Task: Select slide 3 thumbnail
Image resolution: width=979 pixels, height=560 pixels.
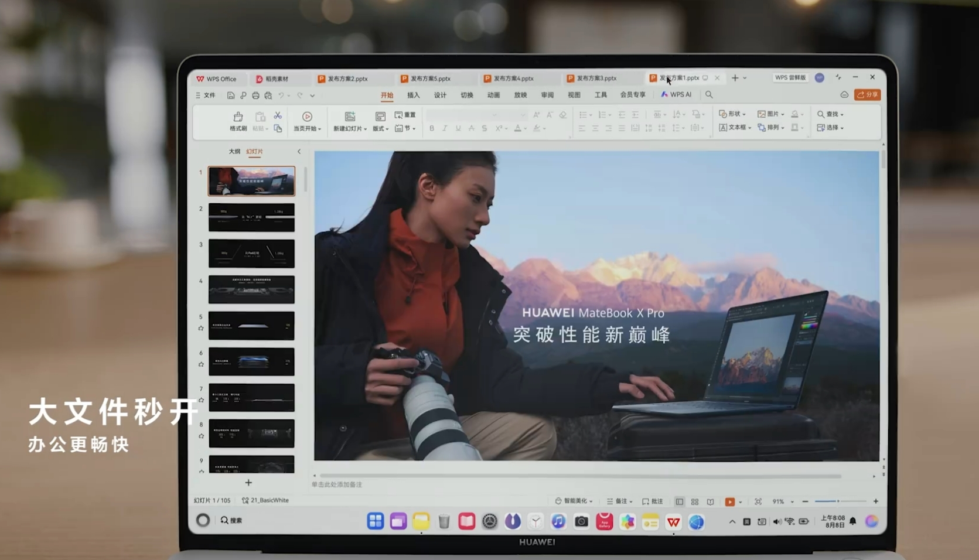Action: (251, 254)
